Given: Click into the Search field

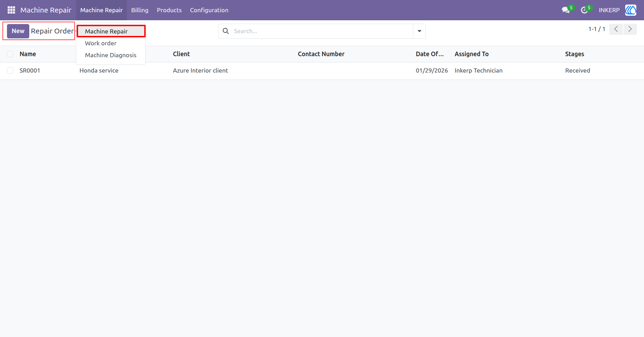Looking at the screenshot, I should point(322,31).
